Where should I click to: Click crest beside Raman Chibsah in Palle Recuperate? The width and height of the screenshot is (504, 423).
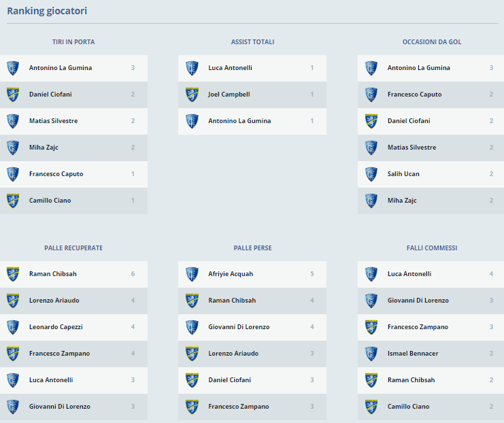coord(13,274)
